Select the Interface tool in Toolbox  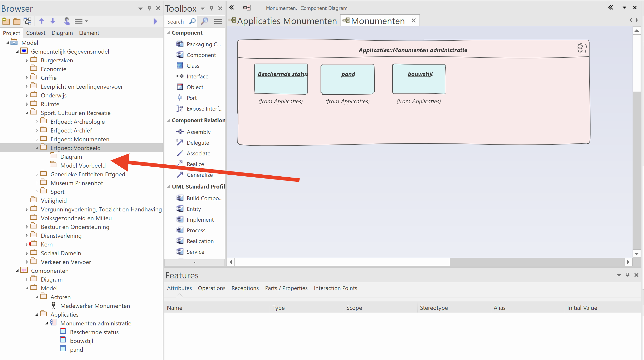[x=197, y=76]
